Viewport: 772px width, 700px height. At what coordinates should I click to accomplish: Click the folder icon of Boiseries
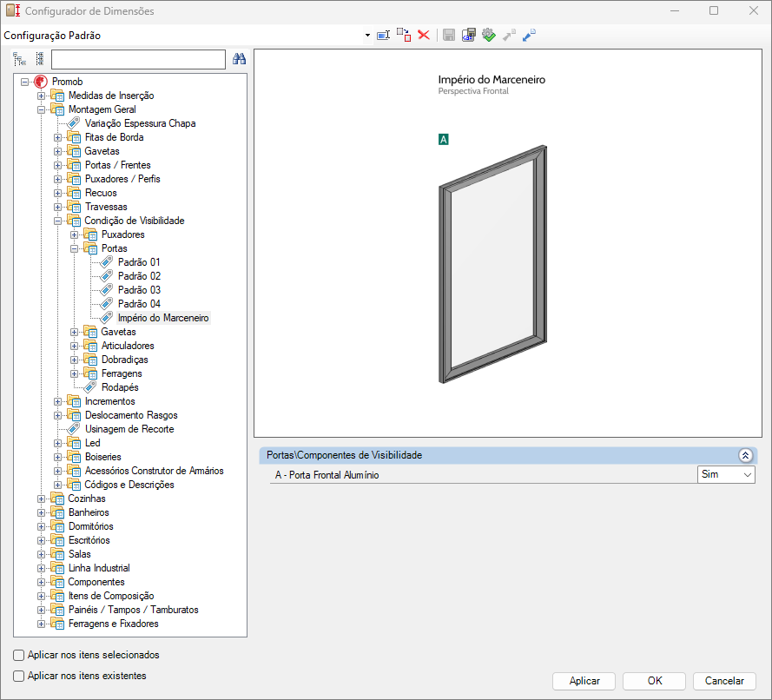tap(74, 456)
